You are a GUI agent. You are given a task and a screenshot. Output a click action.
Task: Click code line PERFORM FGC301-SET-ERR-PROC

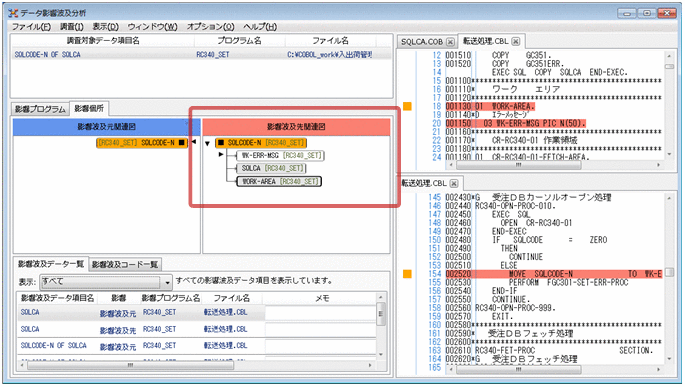pyautogui.click(x=568, y=283)
